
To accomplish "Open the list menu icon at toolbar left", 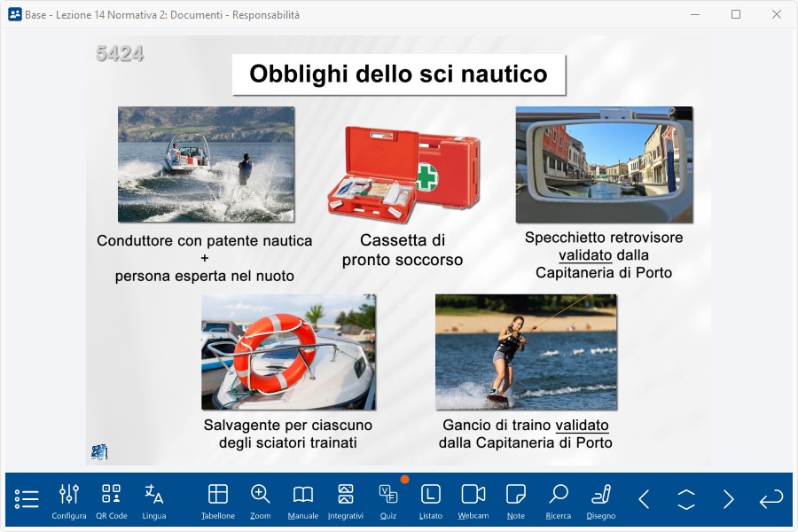I will (x=27, y=499).
